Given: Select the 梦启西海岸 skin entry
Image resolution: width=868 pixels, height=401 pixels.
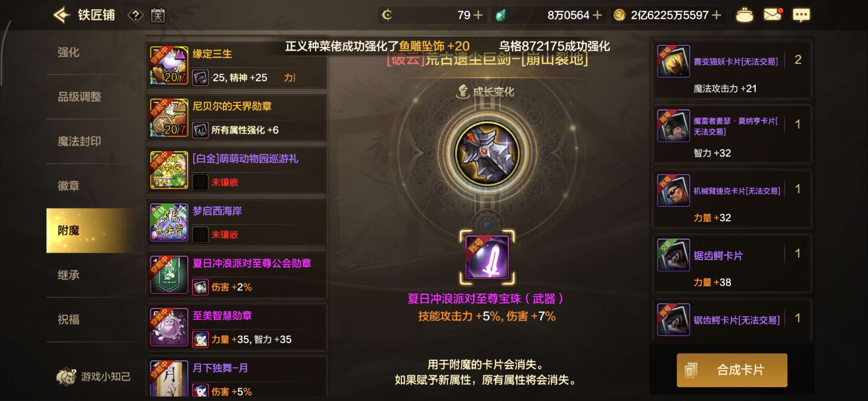Looking at the screenshot, I should [236, 222].
